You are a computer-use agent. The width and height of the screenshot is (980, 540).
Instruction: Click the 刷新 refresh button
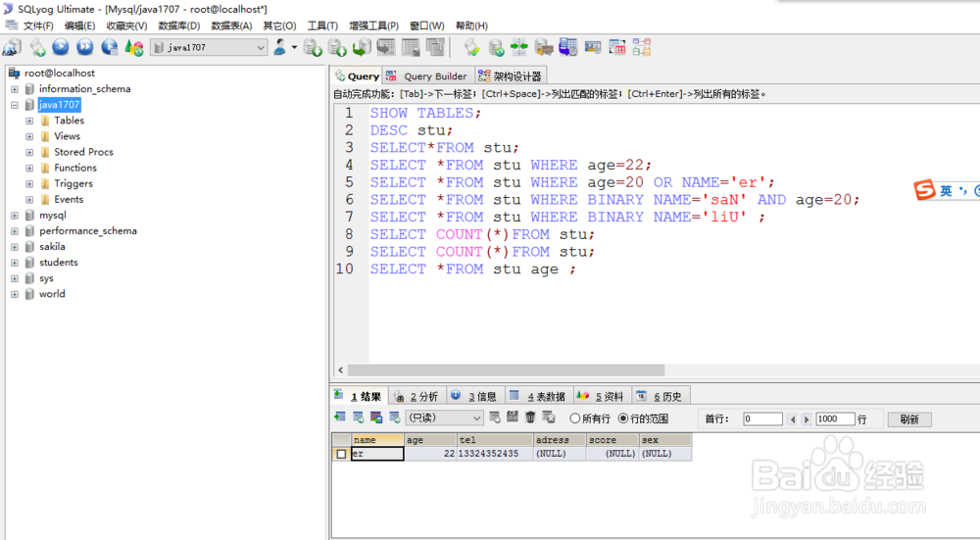pos(909,419)
